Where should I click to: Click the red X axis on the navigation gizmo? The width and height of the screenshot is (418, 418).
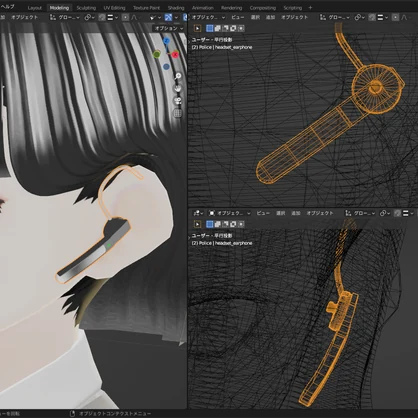pyautogui.click(x=175, y=54)
